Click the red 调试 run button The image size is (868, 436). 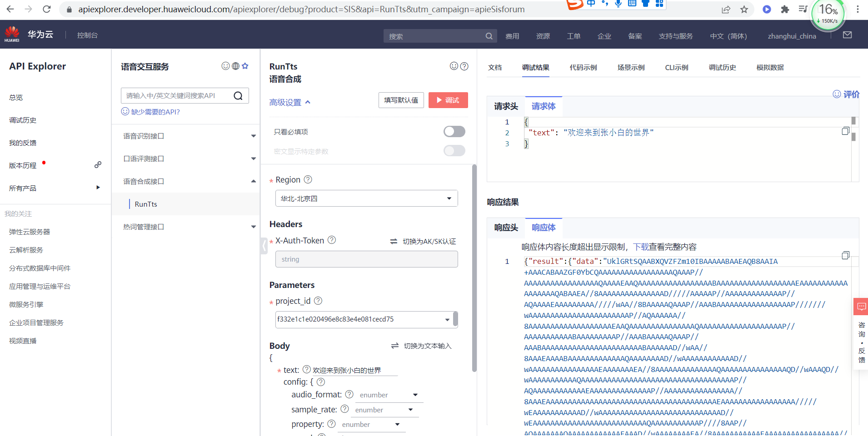tap(448, 100)
